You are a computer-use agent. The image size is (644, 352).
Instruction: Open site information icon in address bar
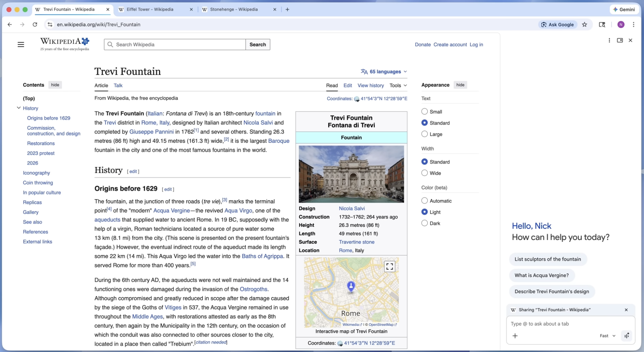tap(50, 25)
